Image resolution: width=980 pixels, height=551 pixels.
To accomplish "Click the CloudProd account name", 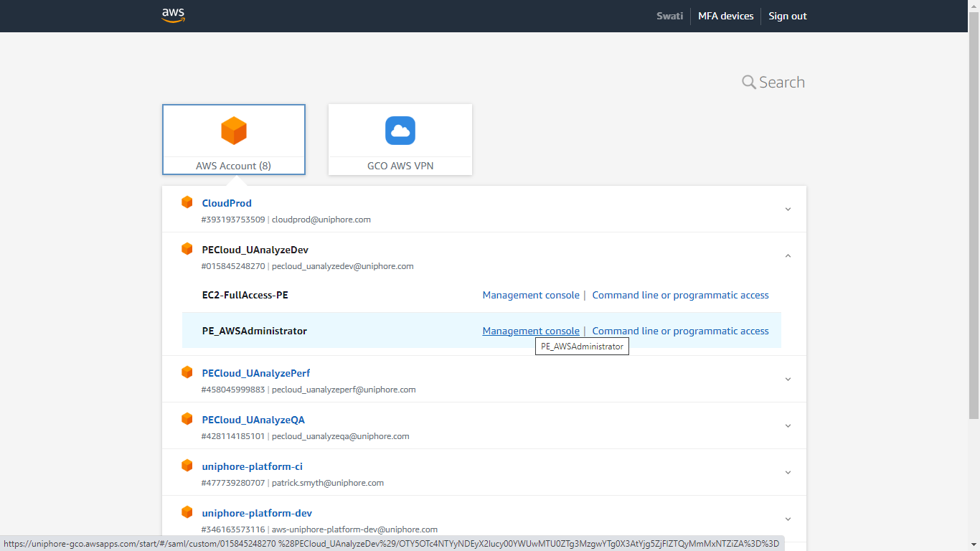I will tap(227, 203).
